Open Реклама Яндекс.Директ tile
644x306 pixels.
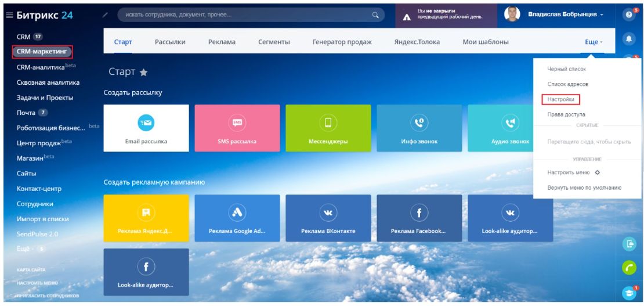(x=146, y=218)
